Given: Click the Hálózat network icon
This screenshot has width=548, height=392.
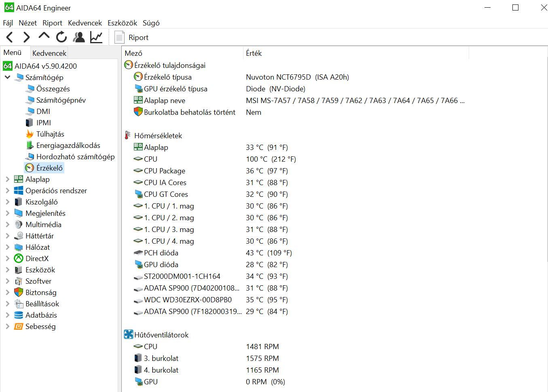Looking at the screenshot, I should [19, 247].
